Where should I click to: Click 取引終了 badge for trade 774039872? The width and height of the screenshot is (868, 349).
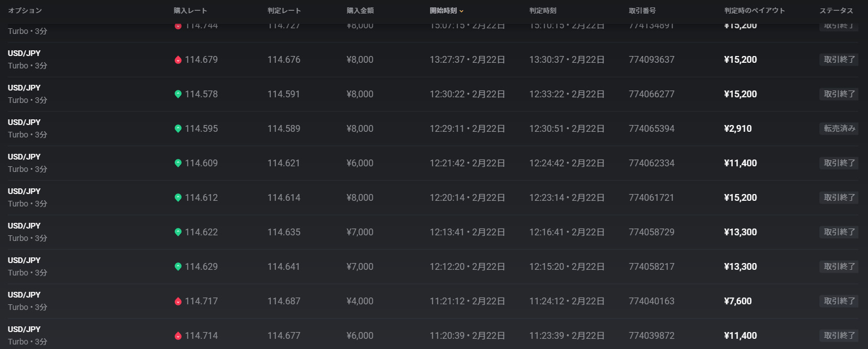(839, 336)
